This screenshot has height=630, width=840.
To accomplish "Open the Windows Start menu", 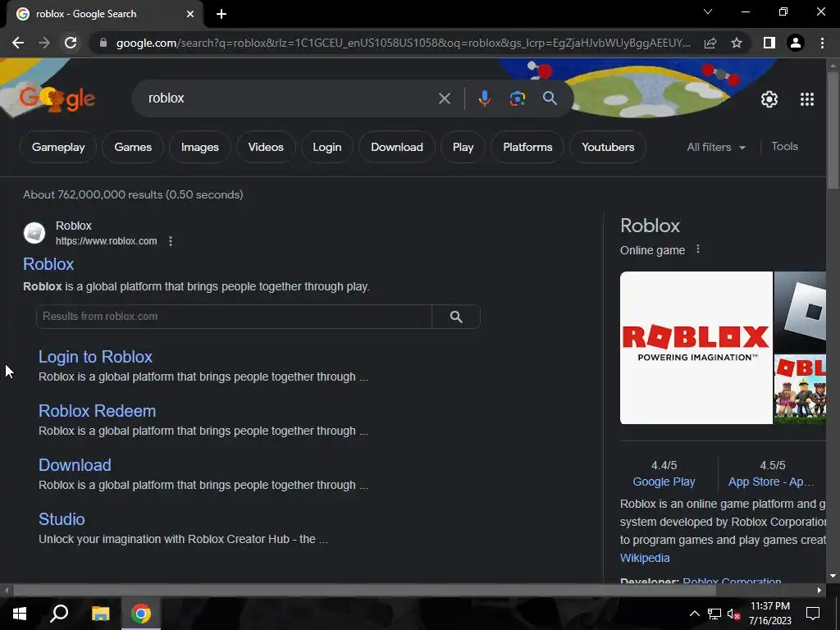I will tap(20, 614).
